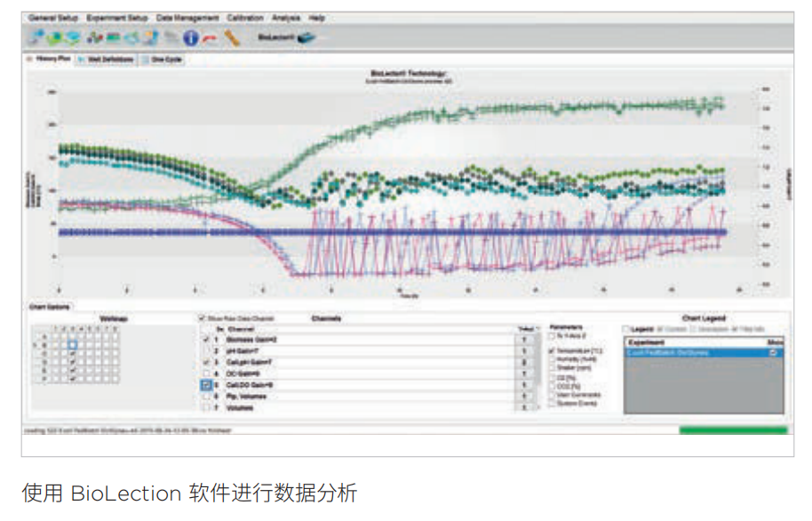
Task: Enable the Shaker rpm parameter checkbox
Action: point(552,367)
